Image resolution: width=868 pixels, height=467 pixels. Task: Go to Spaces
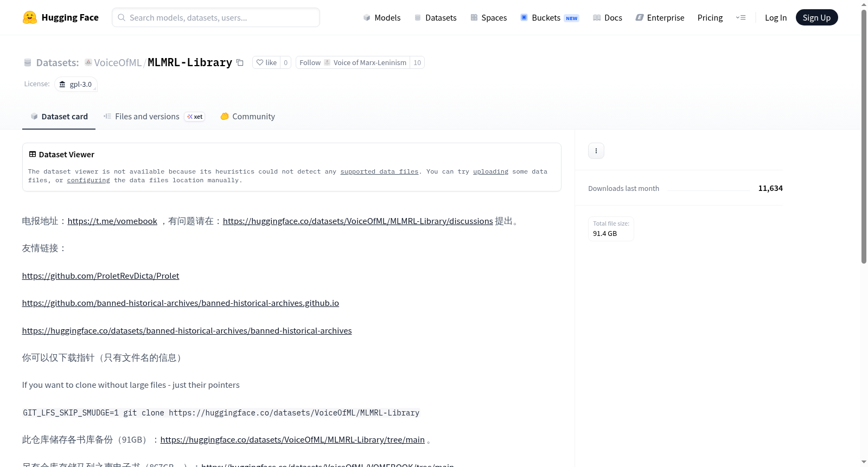coord(489,17)
